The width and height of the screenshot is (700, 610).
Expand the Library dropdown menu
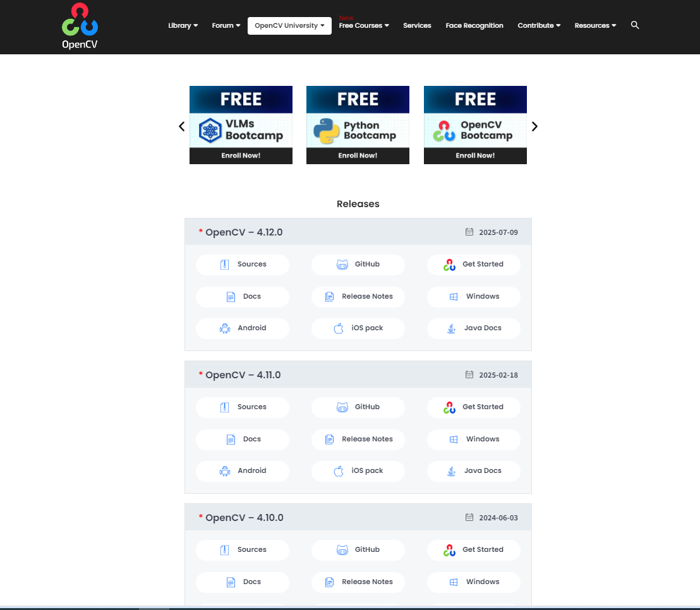(183, 25)
